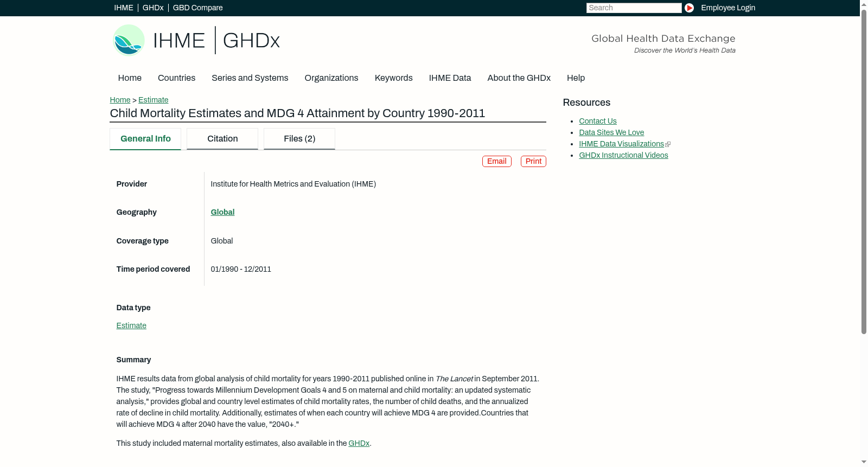Click the external link icon beside IHME Data Visualizations
868x467 pixels.
pos(668,144)
